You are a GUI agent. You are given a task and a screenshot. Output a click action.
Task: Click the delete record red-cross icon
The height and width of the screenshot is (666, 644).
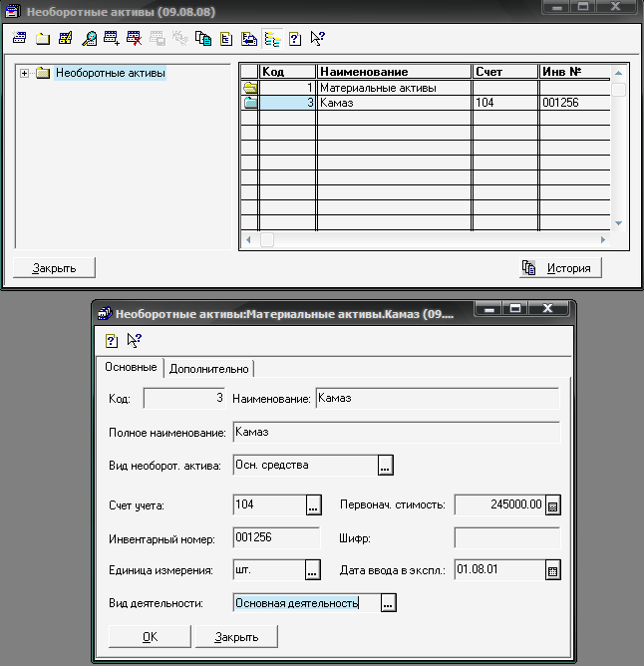[135, 38]
